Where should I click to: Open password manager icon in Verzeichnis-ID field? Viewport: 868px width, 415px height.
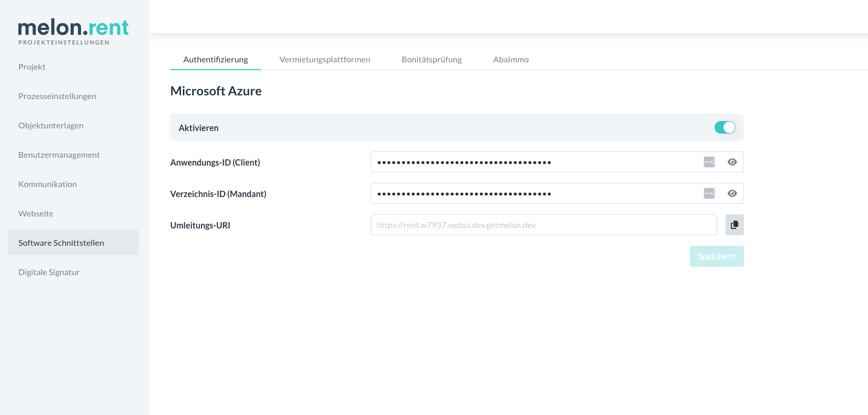[709, 193]
